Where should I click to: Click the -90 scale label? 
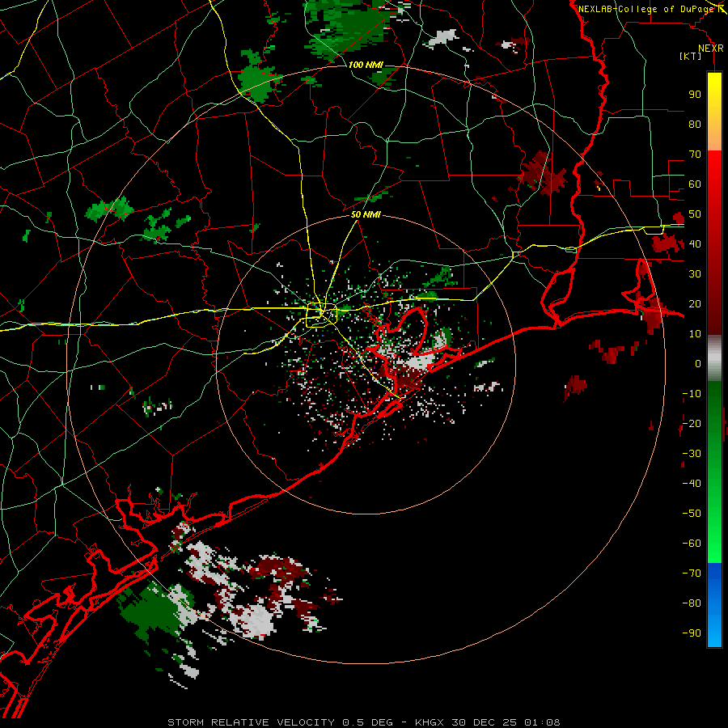coord(692,633)
